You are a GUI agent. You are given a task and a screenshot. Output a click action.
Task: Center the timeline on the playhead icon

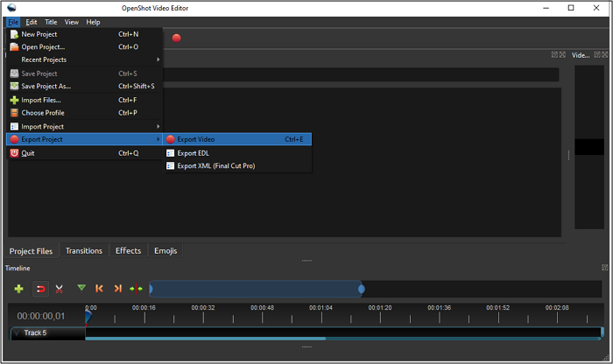click(137, 288)
